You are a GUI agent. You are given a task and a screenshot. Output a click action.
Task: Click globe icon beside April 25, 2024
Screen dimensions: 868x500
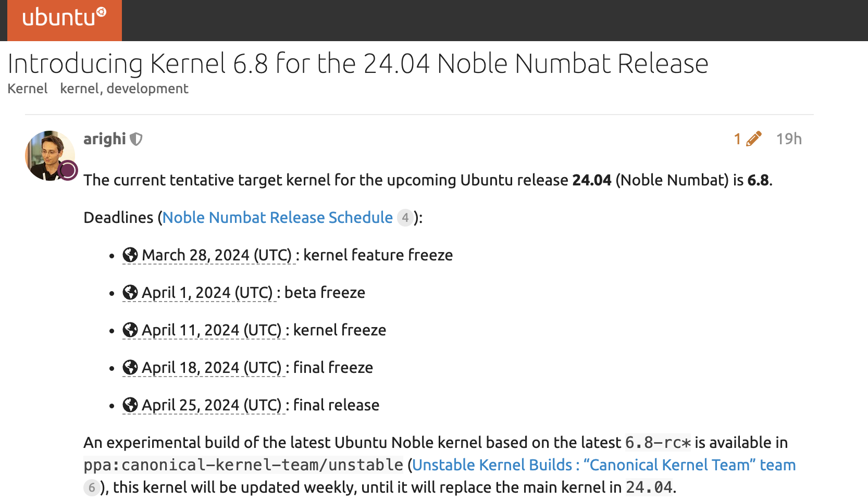(130, 405)
